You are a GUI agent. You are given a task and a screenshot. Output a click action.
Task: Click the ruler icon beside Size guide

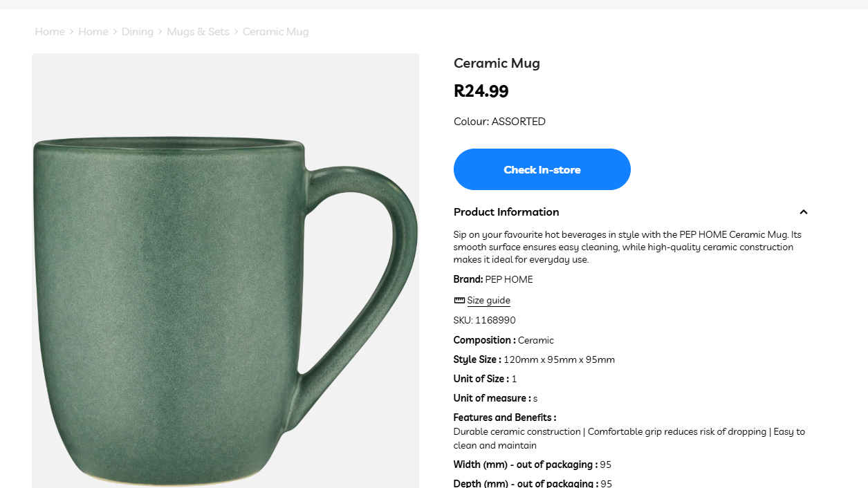pyautogui.click(x=459, y=301)
